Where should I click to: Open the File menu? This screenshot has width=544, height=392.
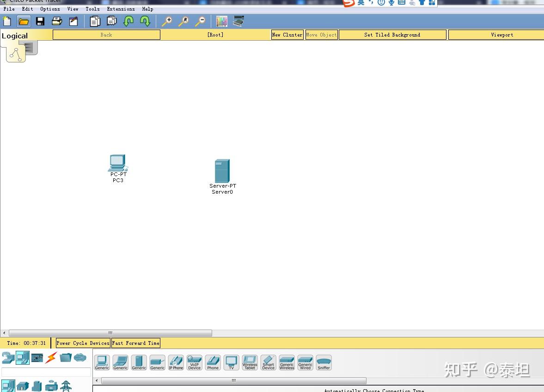click(9, 9)
